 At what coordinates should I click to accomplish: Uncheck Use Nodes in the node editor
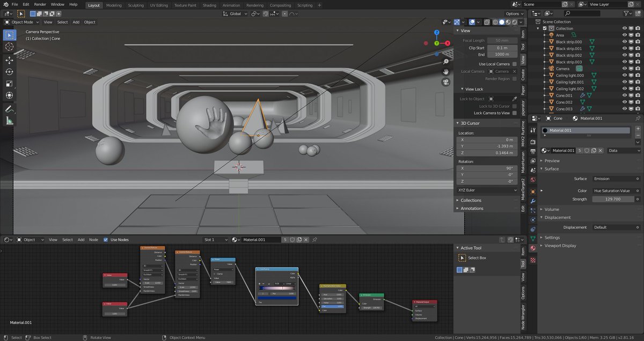[106, 240]
